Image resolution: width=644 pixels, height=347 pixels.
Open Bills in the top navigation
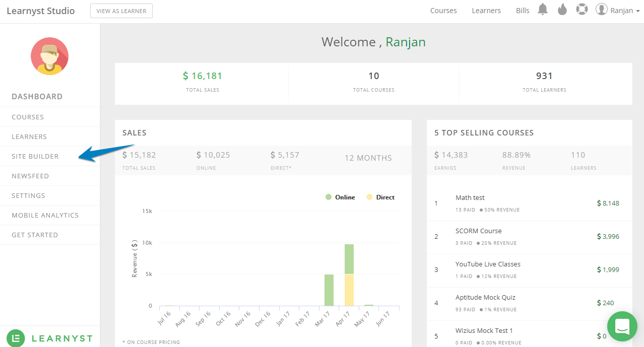(523, 11)
